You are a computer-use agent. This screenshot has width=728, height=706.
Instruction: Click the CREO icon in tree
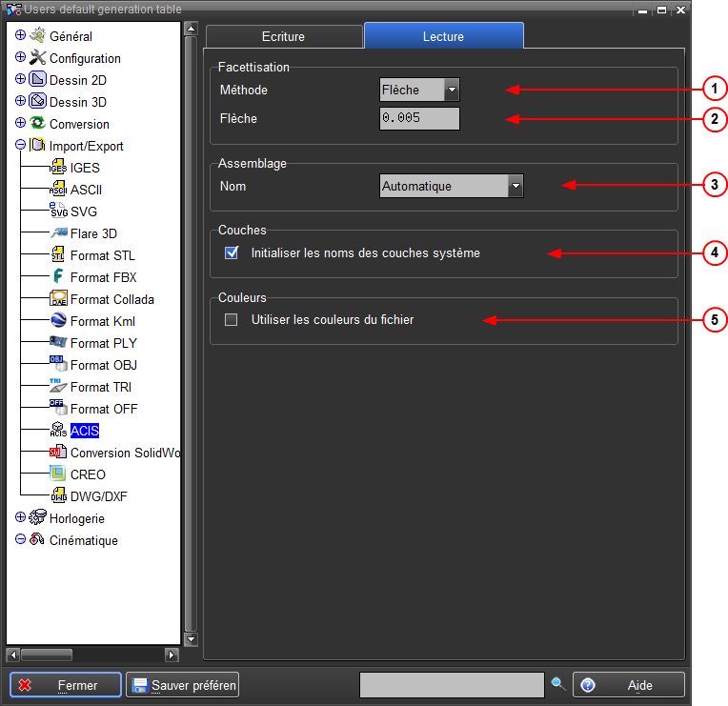tap(57, 474)
